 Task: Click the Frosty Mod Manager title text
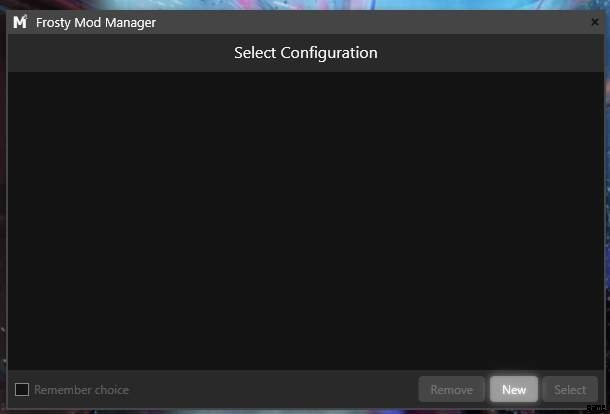click(95, 22)
